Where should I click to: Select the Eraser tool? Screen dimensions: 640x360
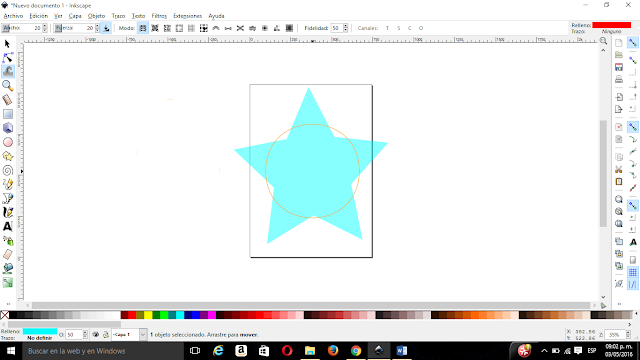pyautogui.click(x=7, y=255)
